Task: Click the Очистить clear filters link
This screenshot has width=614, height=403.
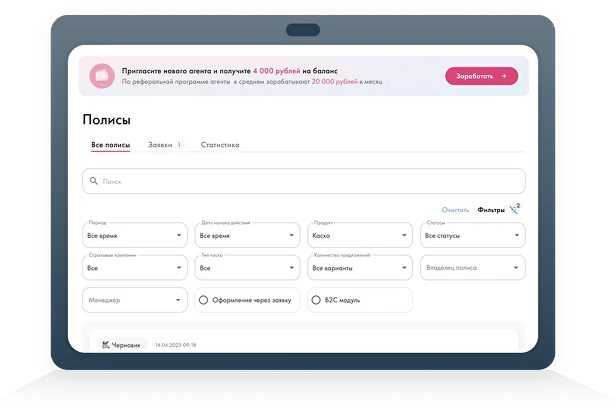Action: point(455,210)
